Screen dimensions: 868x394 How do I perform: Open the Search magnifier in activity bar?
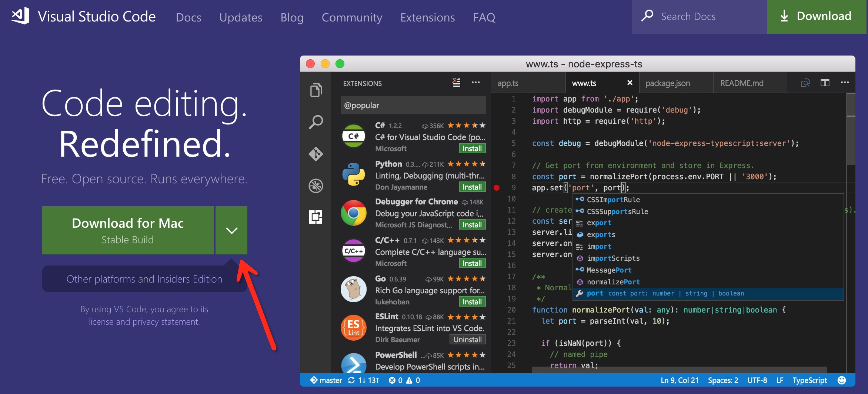tap(316, 122)
